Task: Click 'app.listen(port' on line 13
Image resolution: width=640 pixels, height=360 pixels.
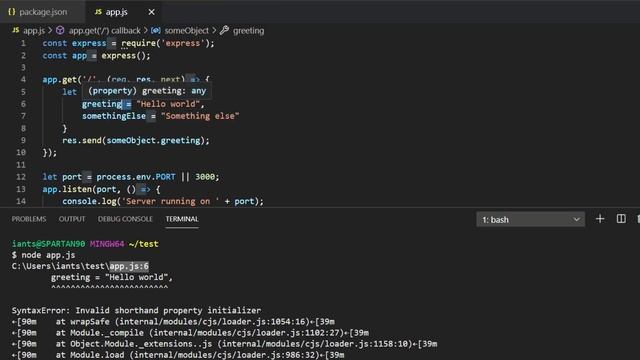Action: pos(79,189)
